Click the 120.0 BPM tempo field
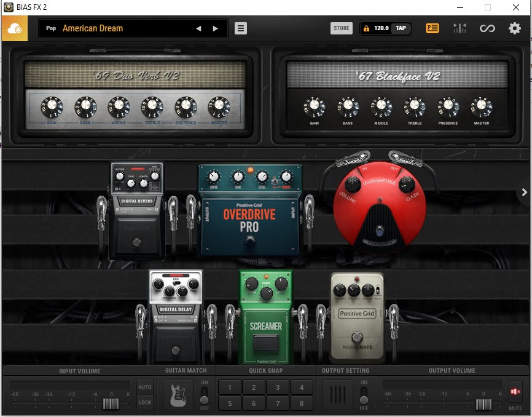Screen dimensions: 532x417 coord(381,28)
